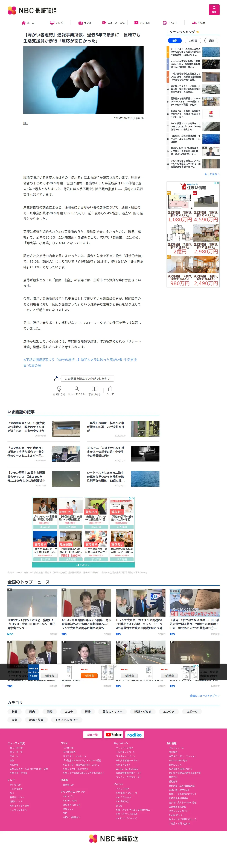This screenshot has width=227, height=868.
Task: Open the ドキュメンタリー category chip
Action: tap(67, 720)
